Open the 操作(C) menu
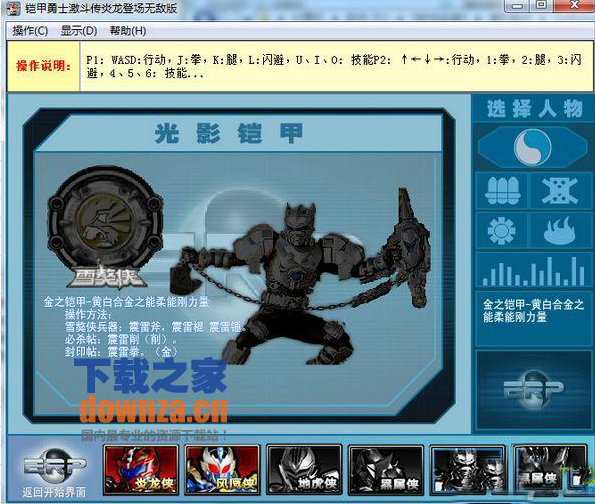The width and height of the screenshot is (595, 504). tap(30, 31)
